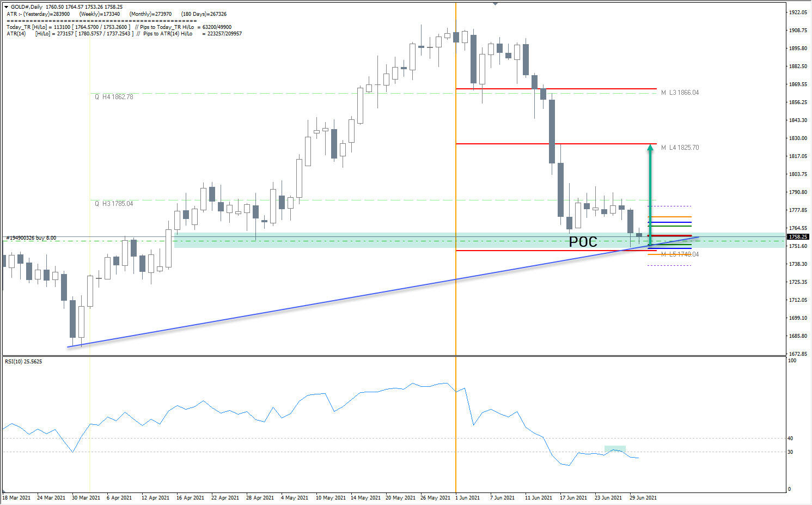Click price axis label 1830.00
Screen dimensions: 812x505
pyautogui.click(x=798, y=138)
